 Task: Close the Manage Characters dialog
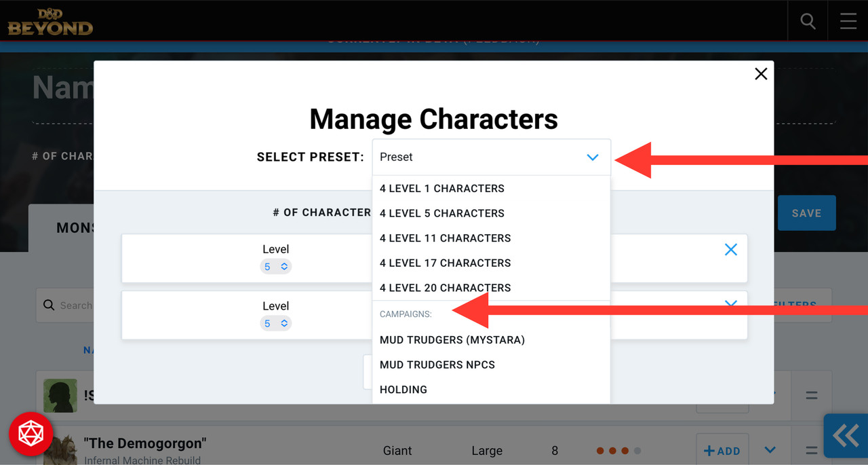761,74
